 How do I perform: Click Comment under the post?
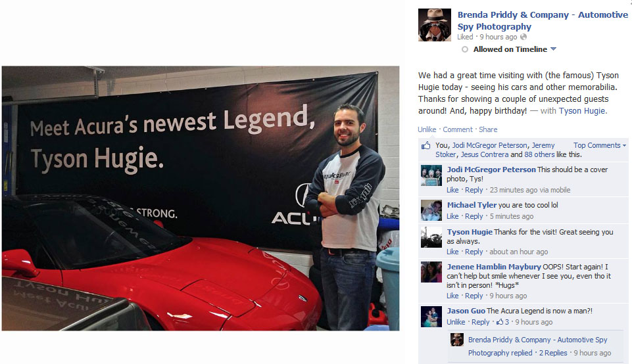[458, 129]
